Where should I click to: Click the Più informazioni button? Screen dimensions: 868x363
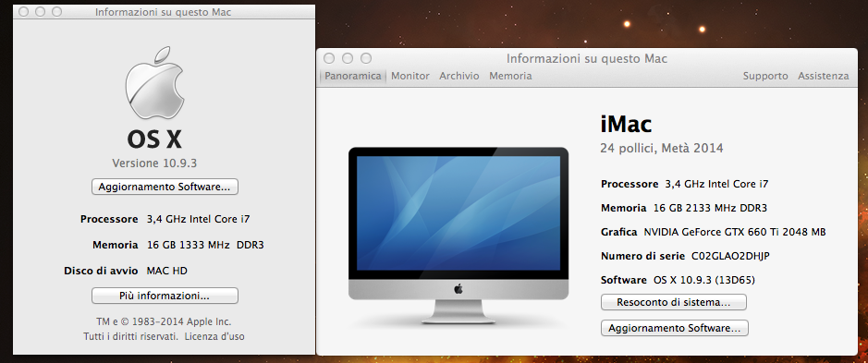tap(165, 296)
